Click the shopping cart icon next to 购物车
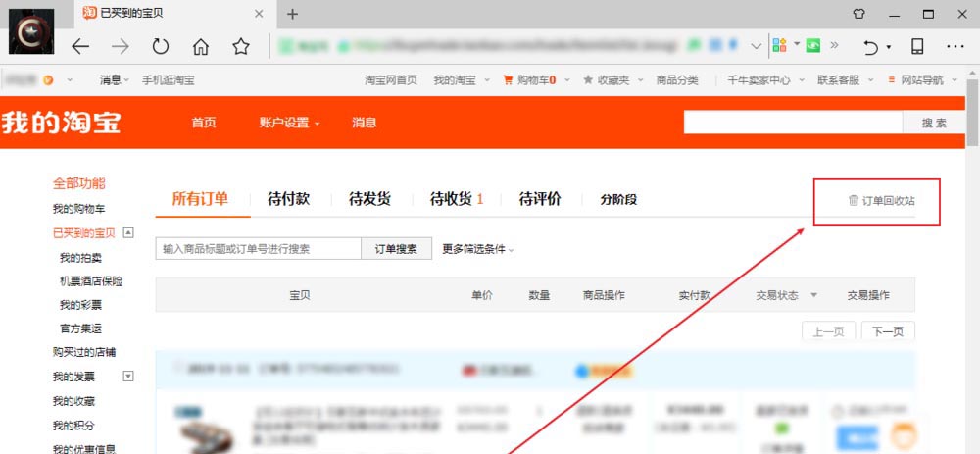The image size is (980, 454). coord(508,80)
